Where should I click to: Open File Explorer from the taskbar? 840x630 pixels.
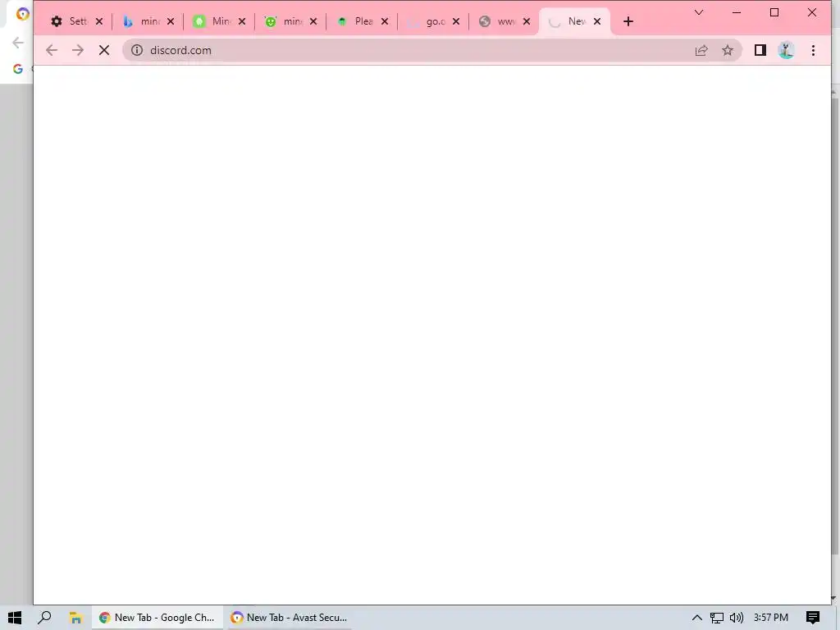(x=75, y=618)
